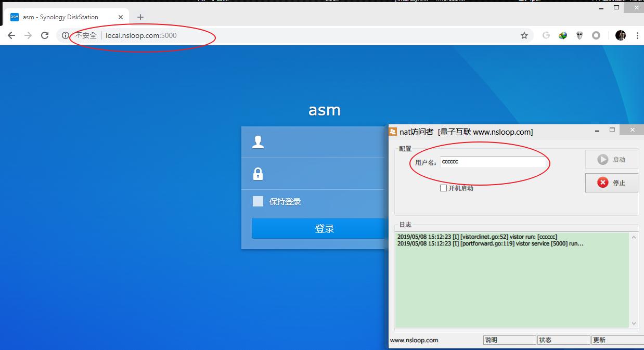
Task: Open the Chrome three-dot menu
Action: [637, 35]
